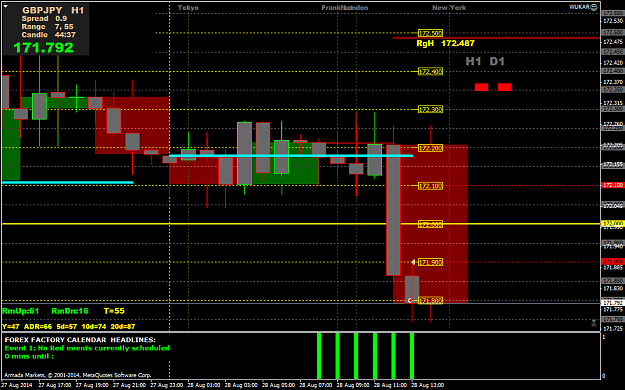Screen dimensions: 625x390
Task: Click the red 172.100 price tag on the axis
Action: [613, 185]
